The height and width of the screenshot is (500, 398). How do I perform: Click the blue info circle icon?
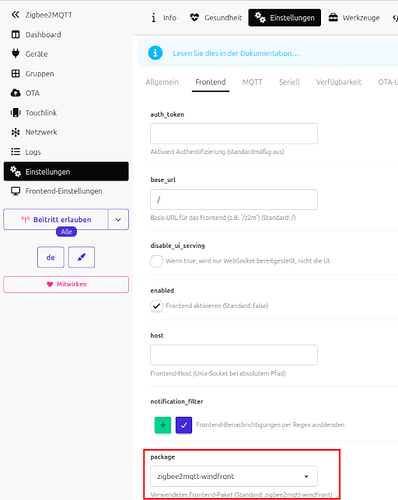point(155,53)
